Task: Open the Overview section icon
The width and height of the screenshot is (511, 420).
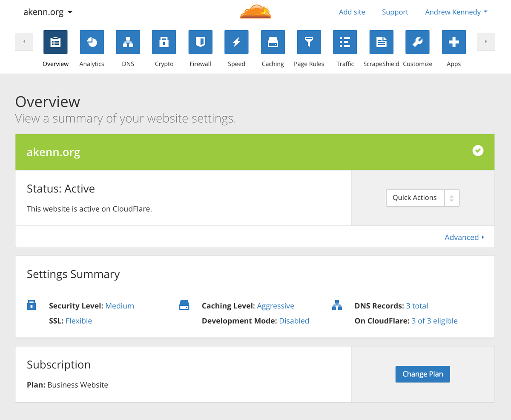Action: [55, 42]
